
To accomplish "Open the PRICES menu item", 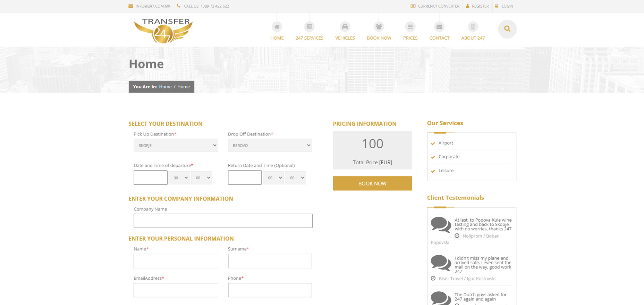I will 410,38.
